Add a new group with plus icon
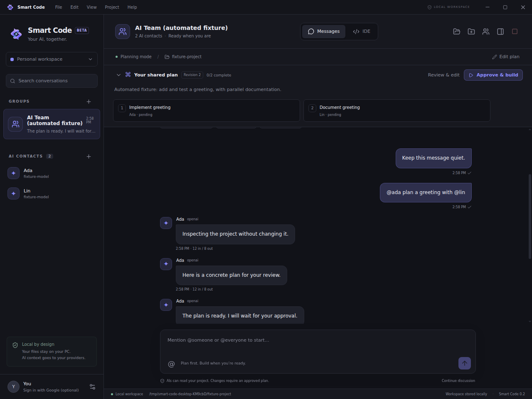532x399 pixels. click(x=89, y=101)
